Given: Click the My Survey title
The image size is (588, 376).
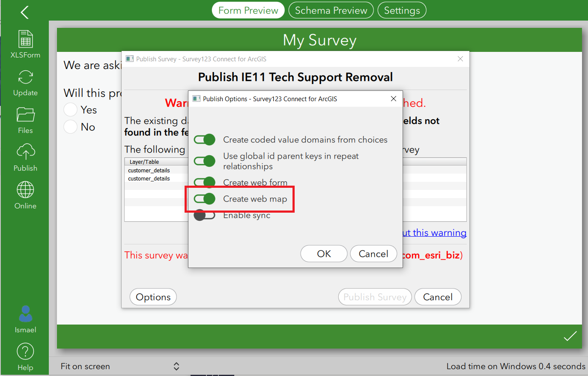Looking at the screenshot, I should [319, 40].
